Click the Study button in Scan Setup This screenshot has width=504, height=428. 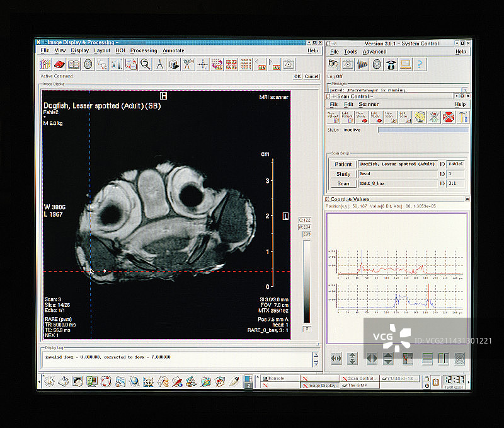point(343,174)
